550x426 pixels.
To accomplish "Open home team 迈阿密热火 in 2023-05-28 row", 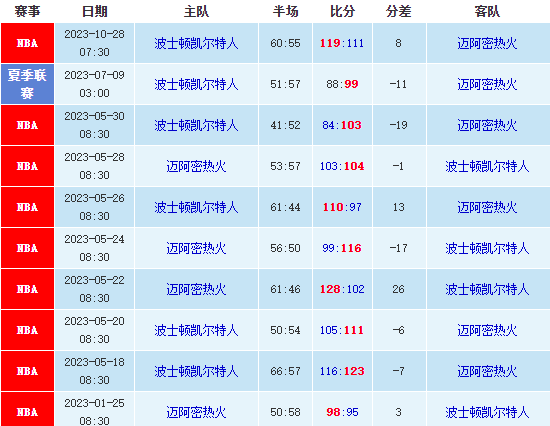I will pos(196,167).
